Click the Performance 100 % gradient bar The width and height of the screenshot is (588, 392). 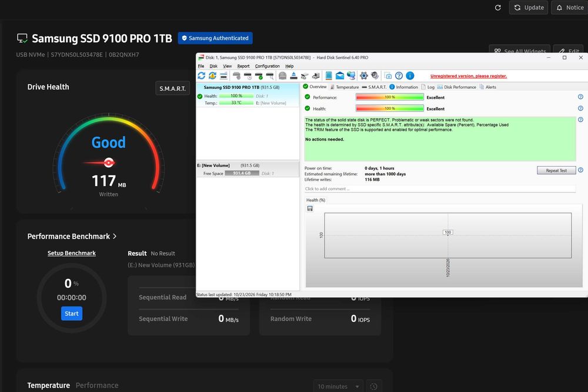(390, 97)
